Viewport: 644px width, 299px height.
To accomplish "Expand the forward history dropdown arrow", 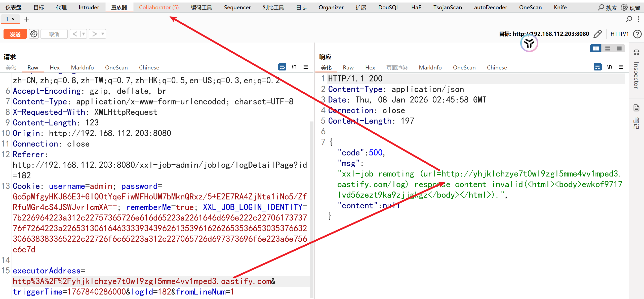I will (103, 34).
